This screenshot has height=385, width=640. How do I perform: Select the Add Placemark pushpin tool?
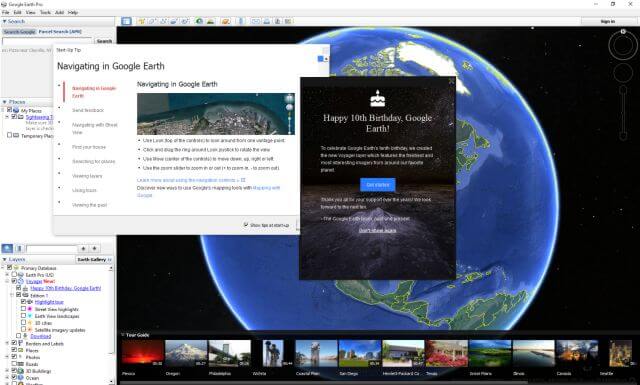[x=141, y=21]
